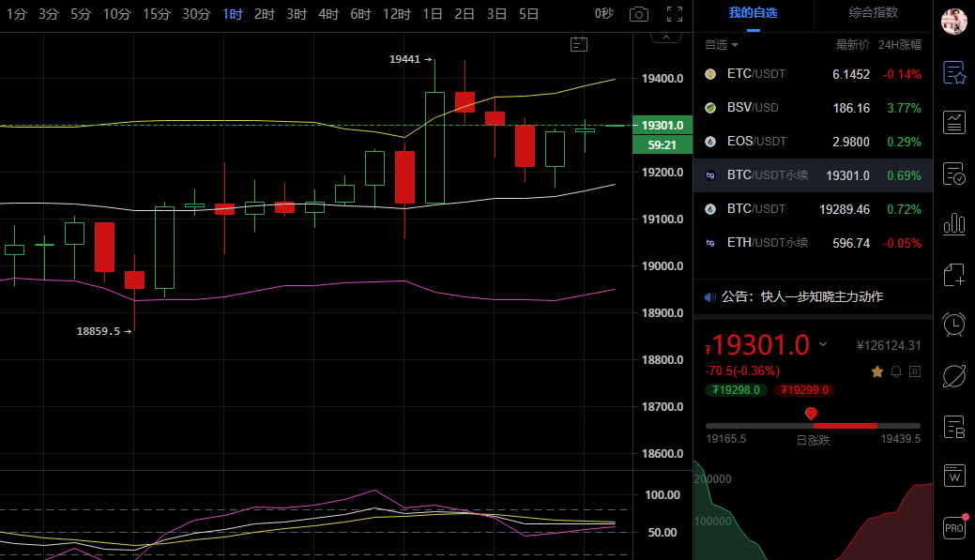Click the 日涨跌 range slider marker
The height and width of the screenshot is (560, 975).
812,414
